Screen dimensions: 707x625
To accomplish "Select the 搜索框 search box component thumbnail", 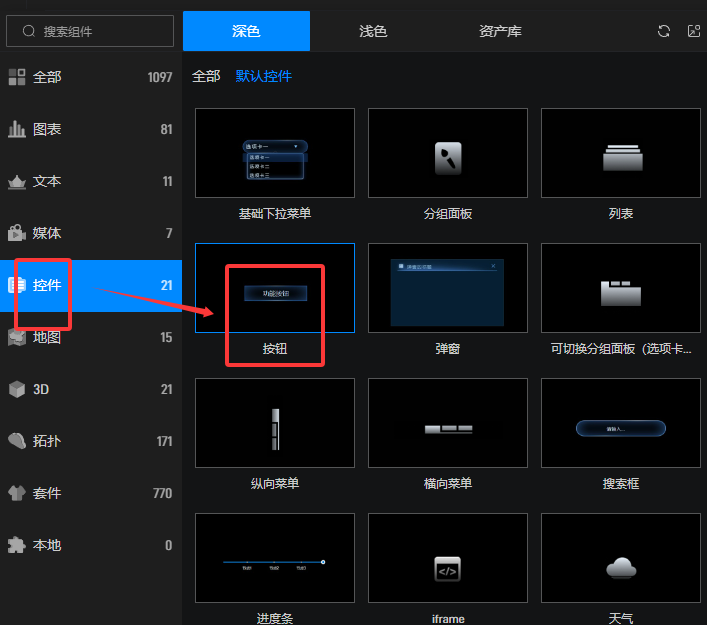I will [x=620, y=423].
